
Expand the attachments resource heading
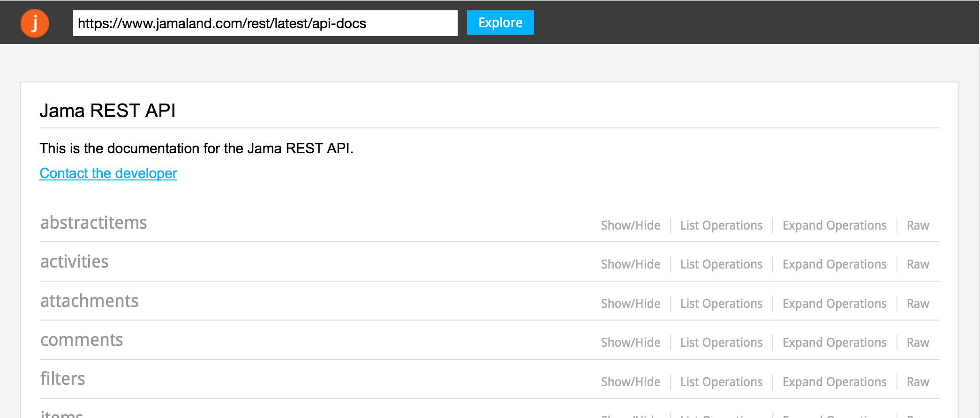click(x=90, y=301)
